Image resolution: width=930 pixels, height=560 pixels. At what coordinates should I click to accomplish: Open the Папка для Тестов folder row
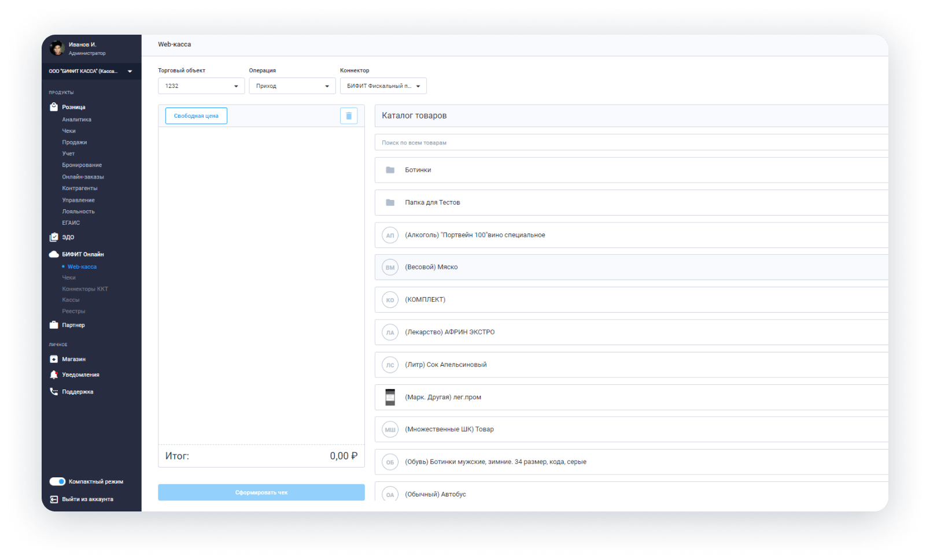(632, 202)
